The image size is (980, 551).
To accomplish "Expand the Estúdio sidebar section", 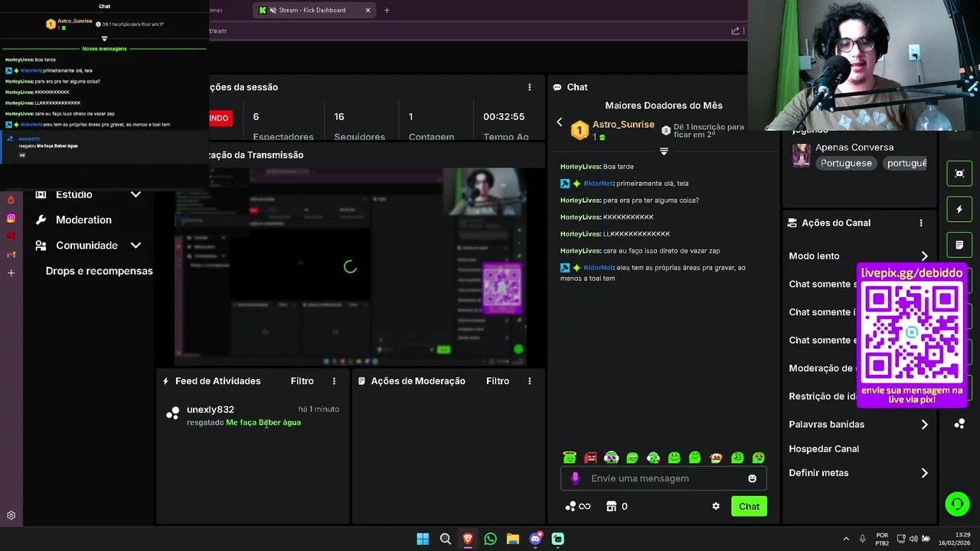I will pyautogui.click(x=136, y=194).
